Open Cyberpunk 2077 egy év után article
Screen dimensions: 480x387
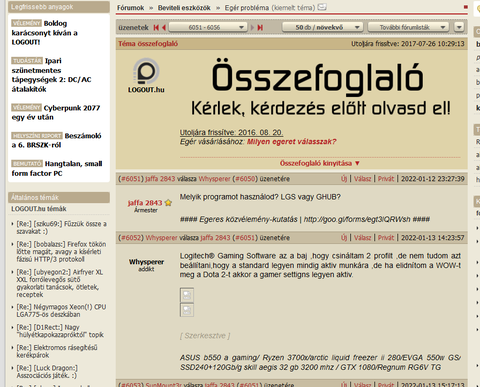(x=56, y=113)
